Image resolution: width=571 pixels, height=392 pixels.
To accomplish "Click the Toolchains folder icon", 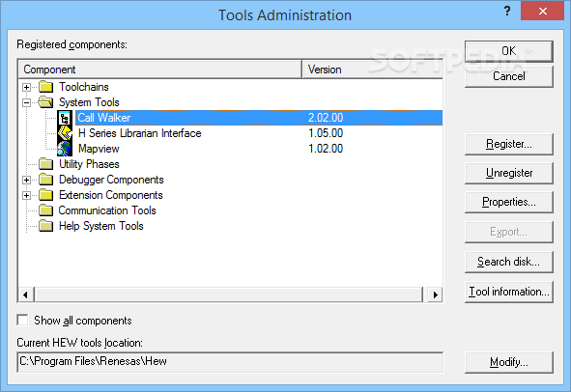I will click(45, 87).
